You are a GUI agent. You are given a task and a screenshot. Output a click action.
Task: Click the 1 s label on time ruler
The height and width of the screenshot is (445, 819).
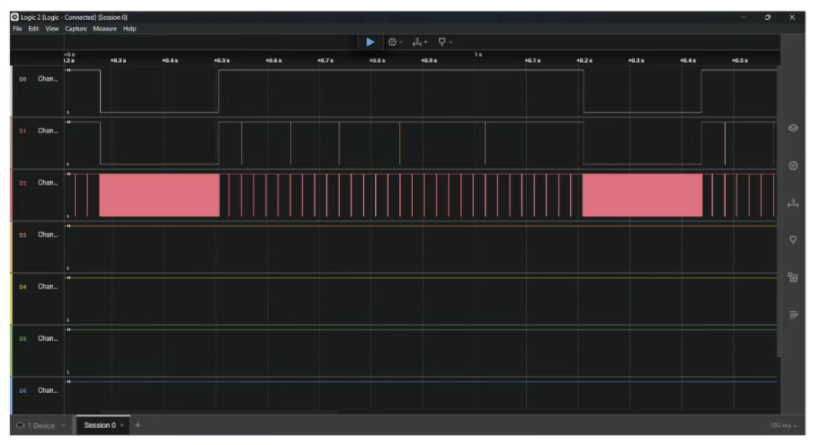point(478,54)
